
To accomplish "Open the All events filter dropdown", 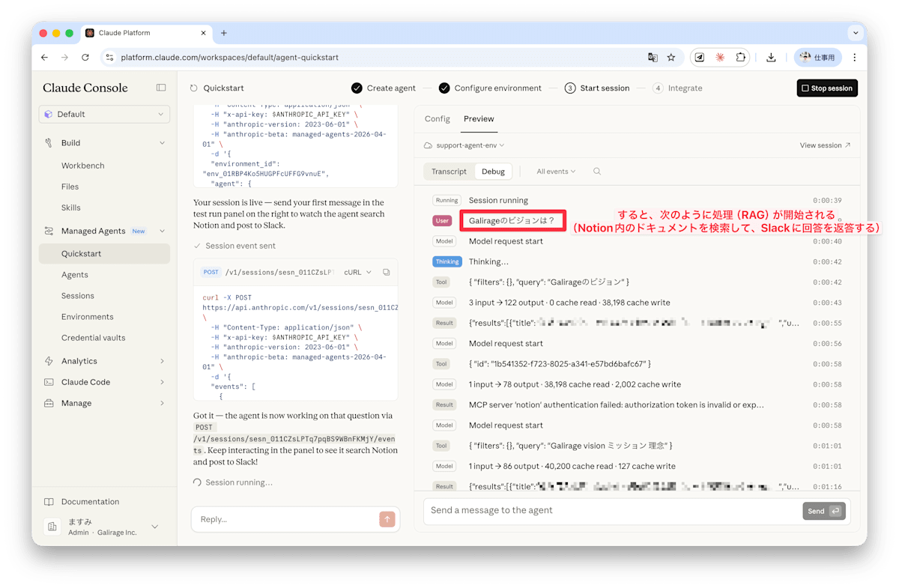I will point(556,172).
